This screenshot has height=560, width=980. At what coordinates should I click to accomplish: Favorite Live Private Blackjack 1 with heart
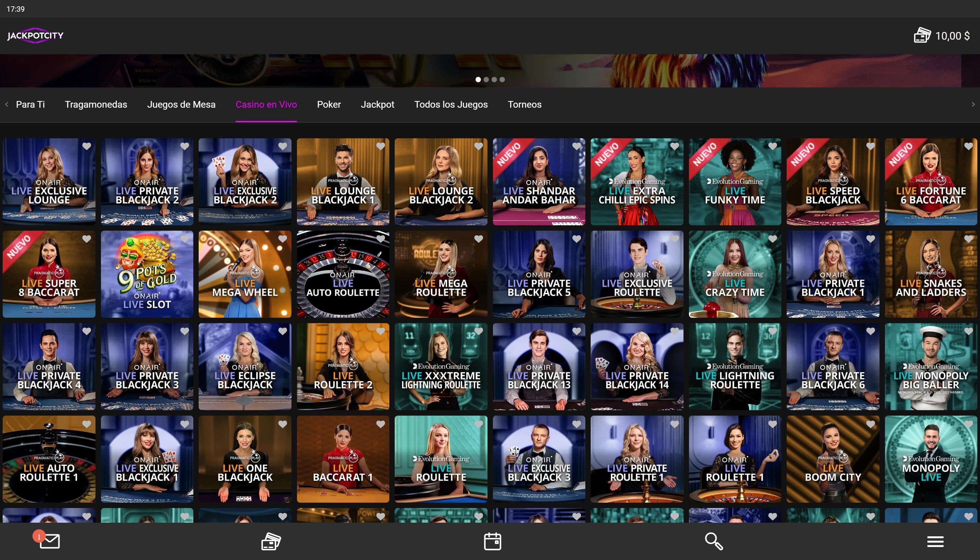(870, 239)
